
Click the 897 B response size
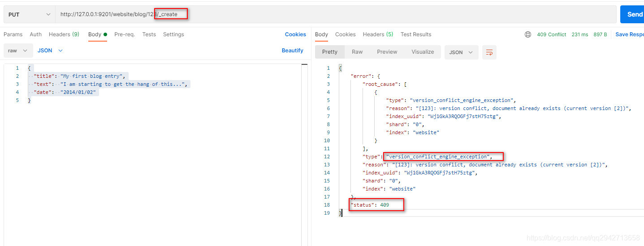click(601, 34)
